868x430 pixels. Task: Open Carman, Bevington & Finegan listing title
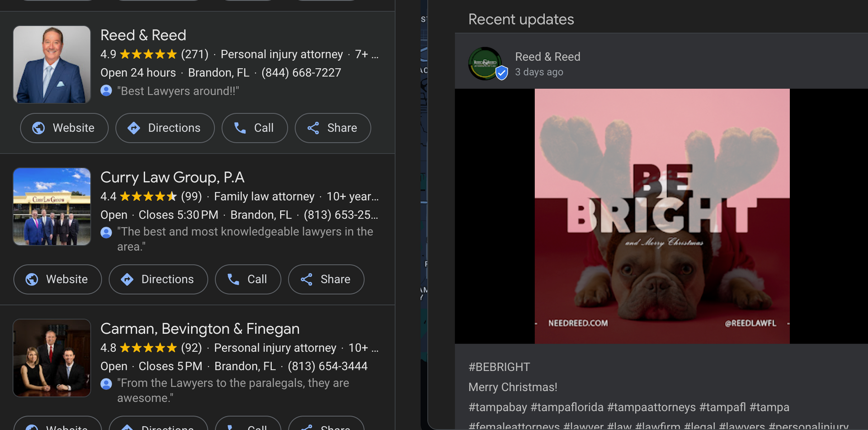click(200, 329)
